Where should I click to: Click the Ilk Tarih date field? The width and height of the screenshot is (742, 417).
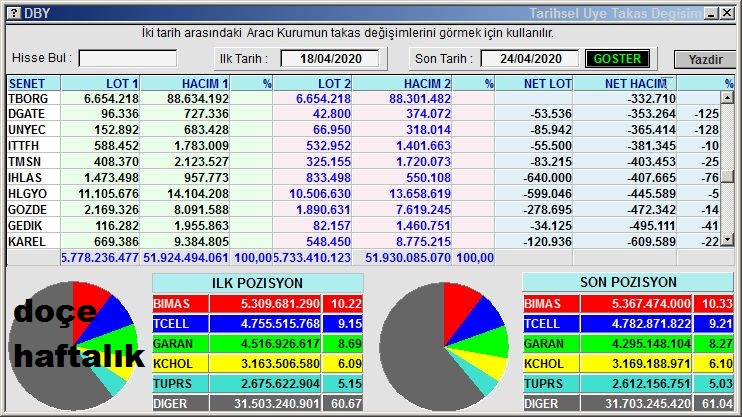coord(330,59)
